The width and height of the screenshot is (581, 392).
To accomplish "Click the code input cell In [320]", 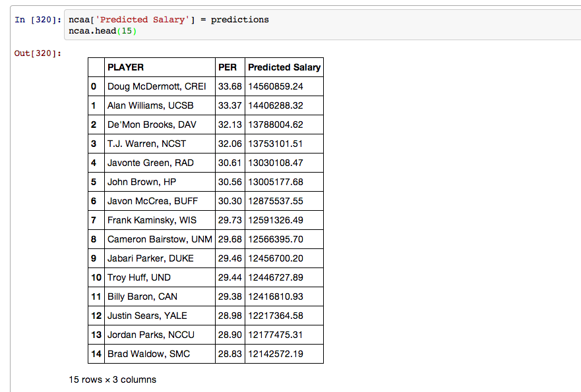I will [322, 25].
